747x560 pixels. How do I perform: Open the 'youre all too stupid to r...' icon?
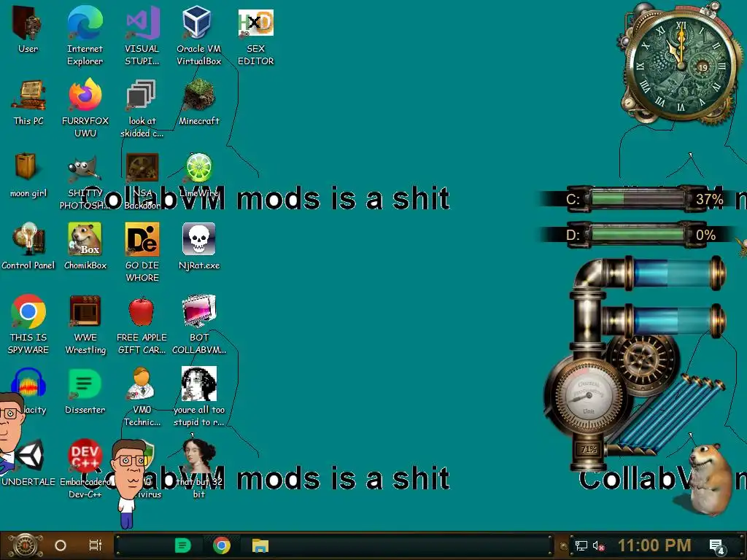(198, 397)
